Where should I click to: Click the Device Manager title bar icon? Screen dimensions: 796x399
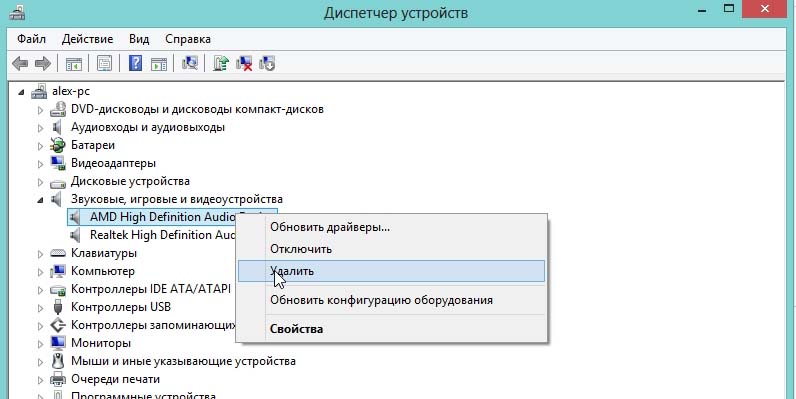(17, 12)
